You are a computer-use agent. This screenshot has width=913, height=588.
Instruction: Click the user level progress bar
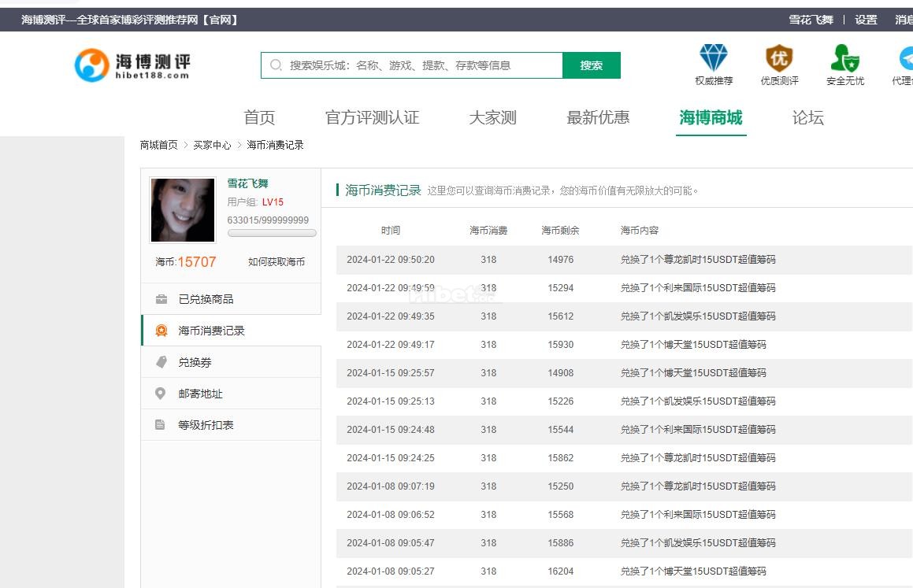click(x=272, y=233)
